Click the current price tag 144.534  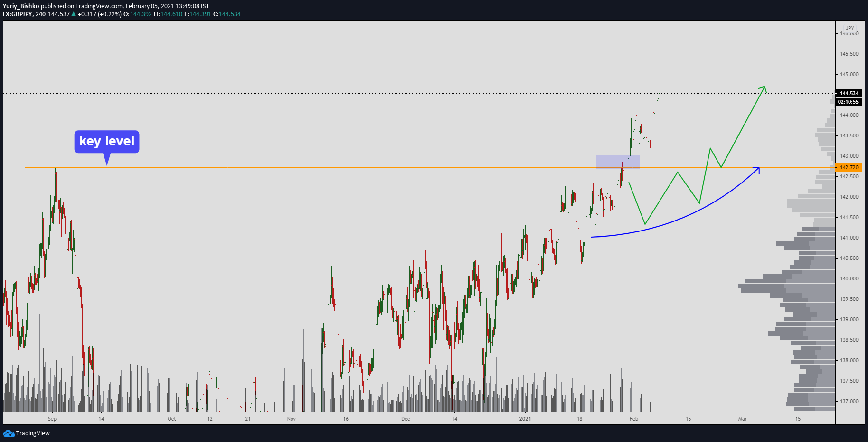point(849,93)
